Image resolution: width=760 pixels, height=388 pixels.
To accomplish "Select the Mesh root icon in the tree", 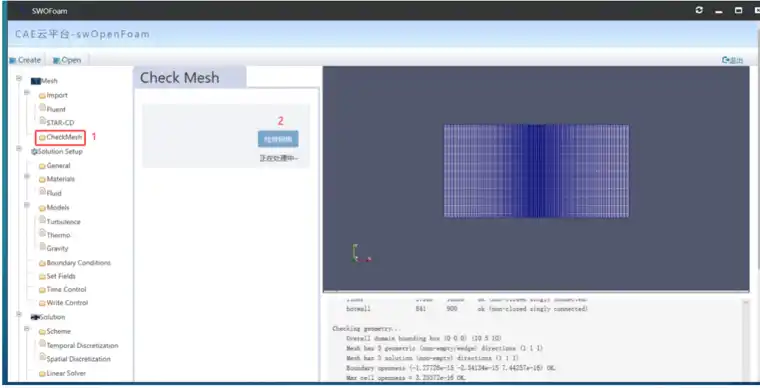I will pyautogui.click(x=35, y=81).
